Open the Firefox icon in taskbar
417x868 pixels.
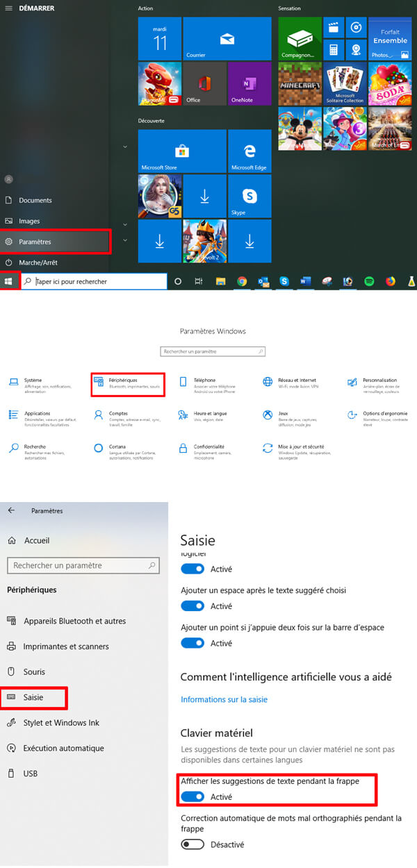(390, 281)
